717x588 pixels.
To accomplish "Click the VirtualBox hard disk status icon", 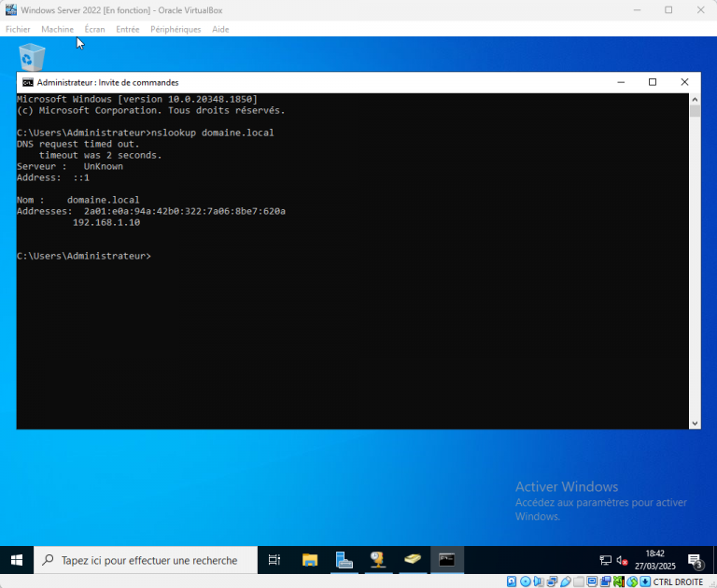I will tap(513, 581).
